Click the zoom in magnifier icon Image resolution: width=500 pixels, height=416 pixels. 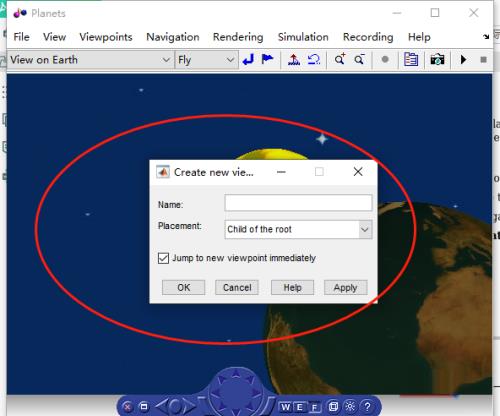pyautogui.click(x=340, y=59)
